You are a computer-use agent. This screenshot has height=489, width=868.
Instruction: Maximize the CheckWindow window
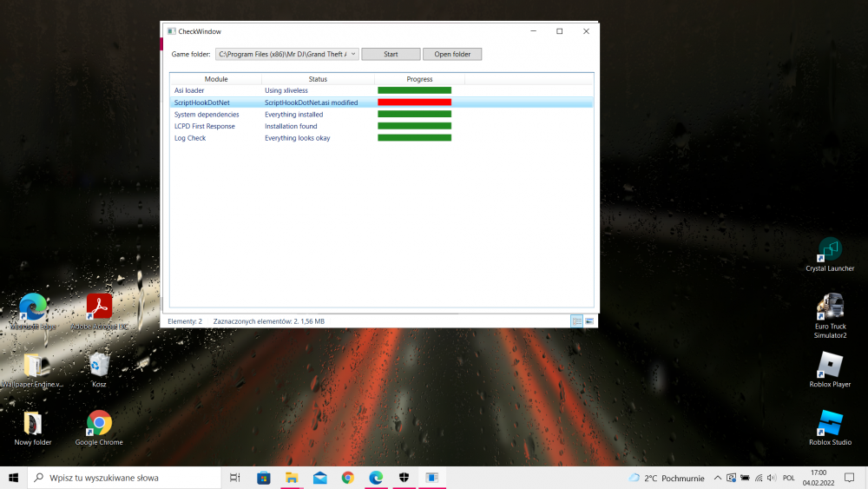[x=560, y=31]
